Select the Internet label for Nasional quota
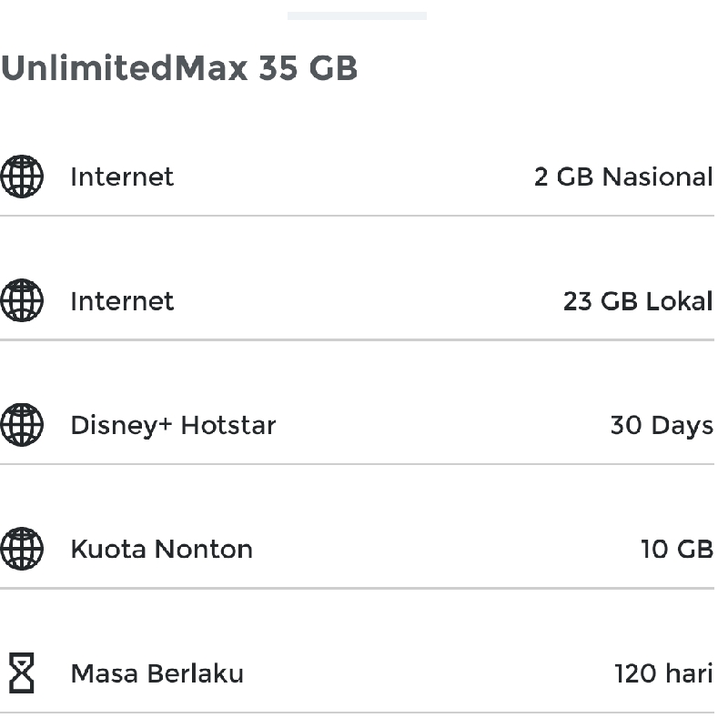This screenshot has width=728, height=728. pyautogui.click(x=122, y=177)
